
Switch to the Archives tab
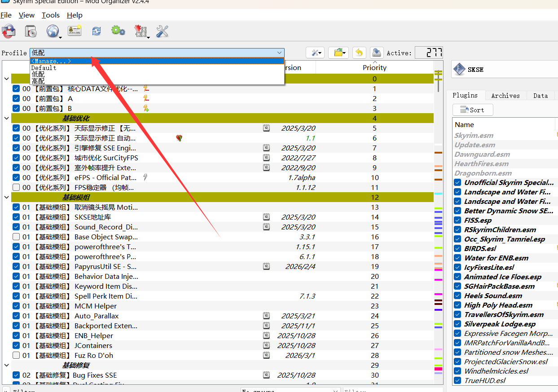click(505, 96)
